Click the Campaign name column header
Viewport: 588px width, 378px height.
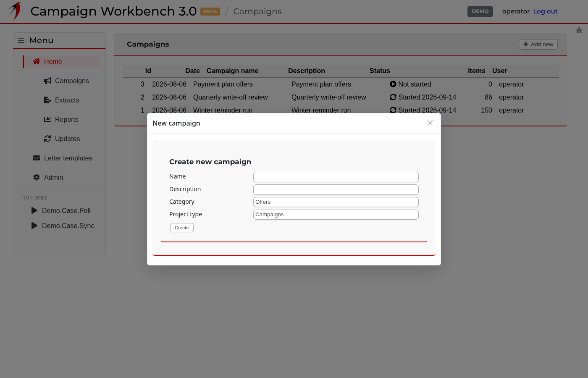click(233, 71)
